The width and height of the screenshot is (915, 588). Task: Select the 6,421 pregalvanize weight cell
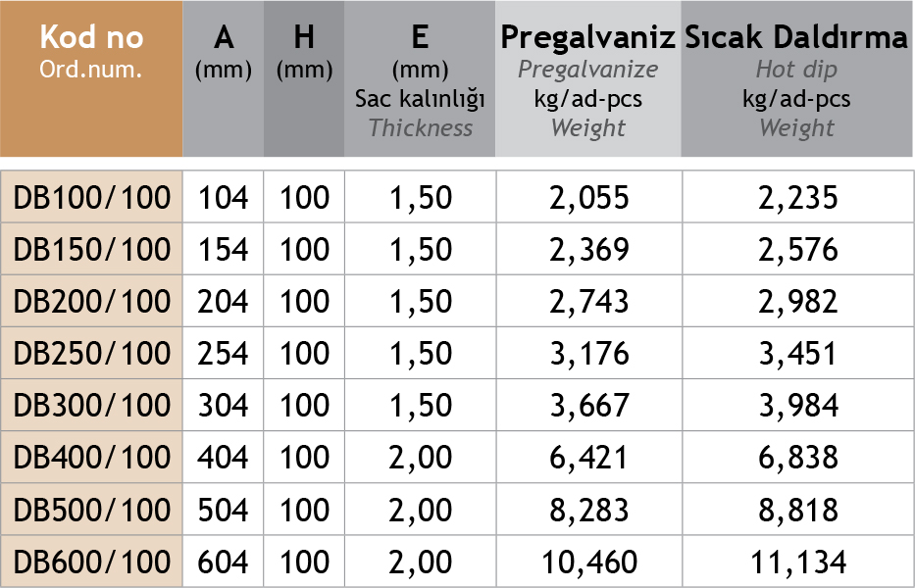click(588, 458)
